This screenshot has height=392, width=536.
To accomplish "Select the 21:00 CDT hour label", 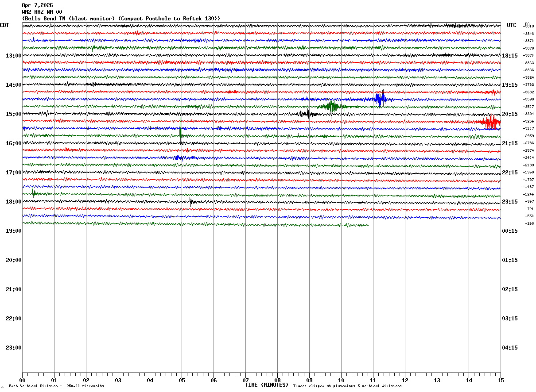I will point(14,289).
